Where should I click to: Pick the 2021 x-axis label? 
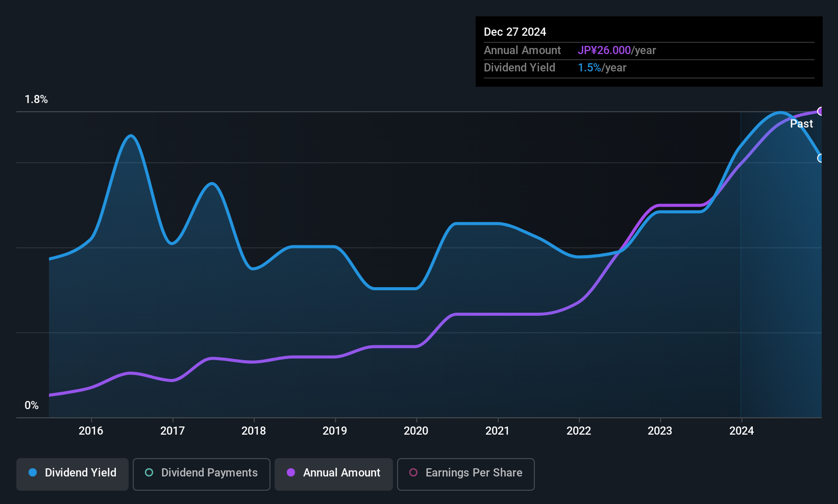(x=498, y=431)
